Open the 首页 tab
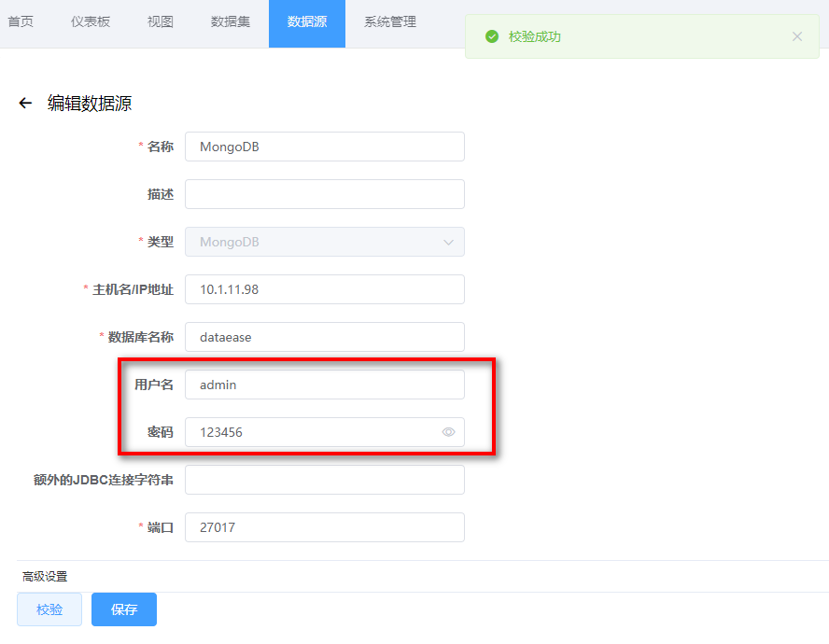 [21, 21]
